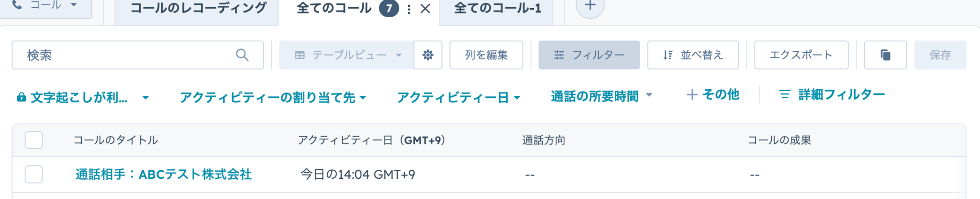Open the テーブルビュー dropdown
This screenshot has width=980, height=199.
[x=346, y=55]
